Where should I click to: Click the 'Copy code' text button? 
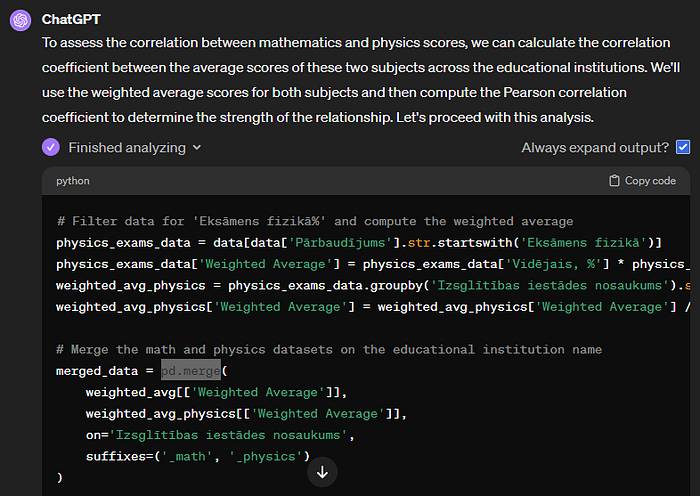point(650,181)
